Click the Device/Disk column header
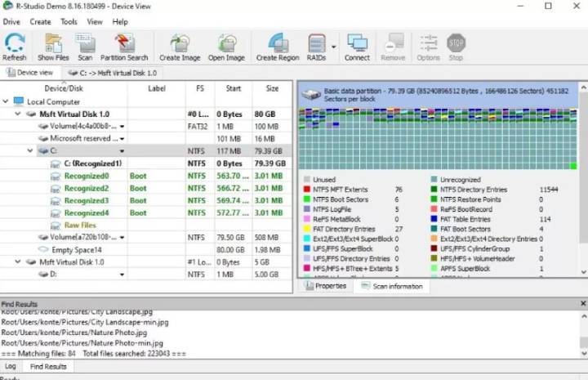 tap(64, 88)
